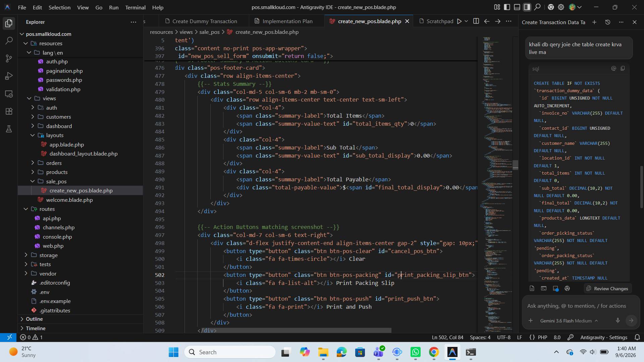The height and width of the screenshot is (362, 644).
Task: Open chat history icon
Action: pos(608,22)
